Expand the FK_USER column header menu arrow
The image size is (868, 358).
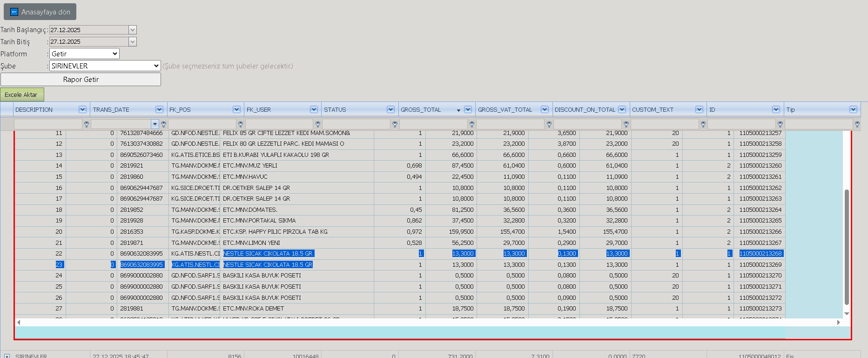tap(314, 109)
